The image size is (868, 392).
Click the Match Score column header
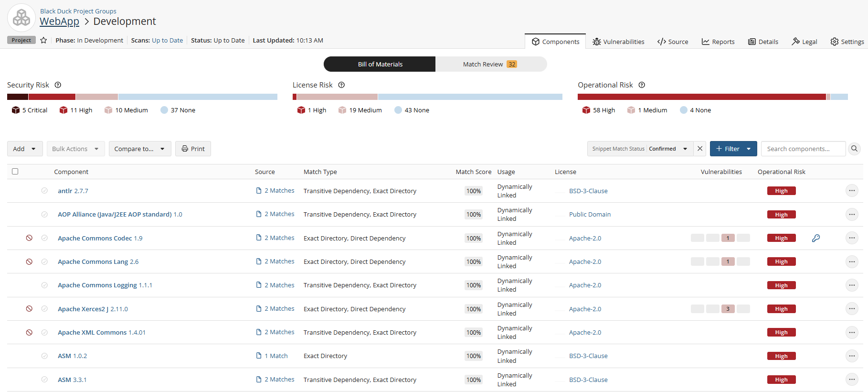pos(474,172)
